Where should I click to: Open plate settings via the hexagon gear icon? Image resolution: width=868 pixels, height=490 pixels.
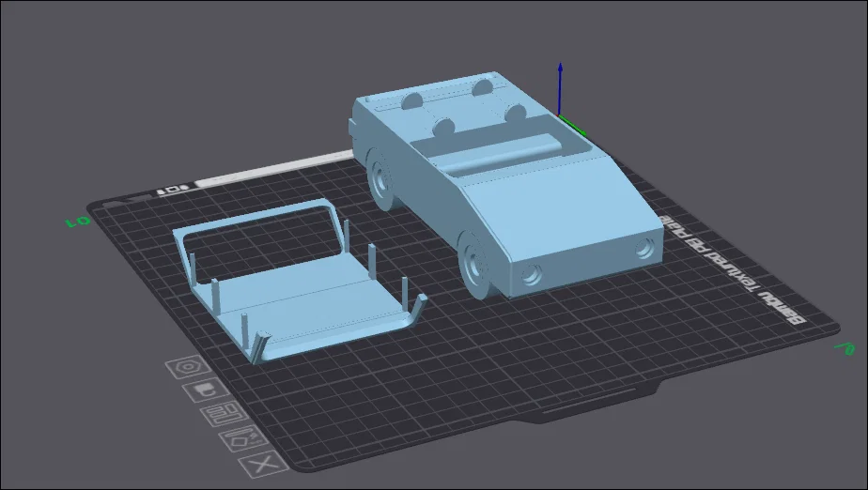(188, 367)
